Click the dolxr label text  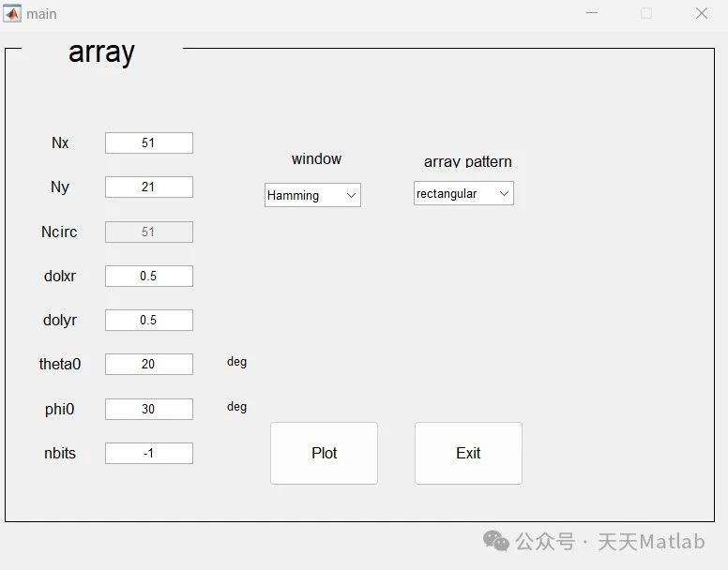tap(60, 276)
